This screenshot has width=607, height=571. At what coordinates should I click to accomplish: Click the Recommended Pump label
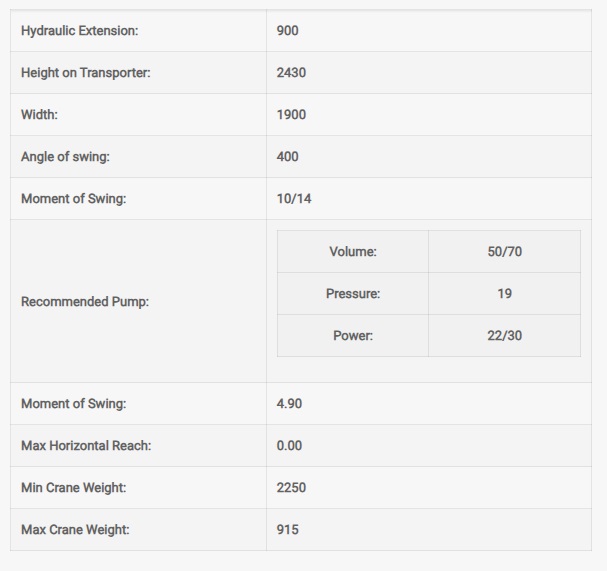(x=85, y=302)
